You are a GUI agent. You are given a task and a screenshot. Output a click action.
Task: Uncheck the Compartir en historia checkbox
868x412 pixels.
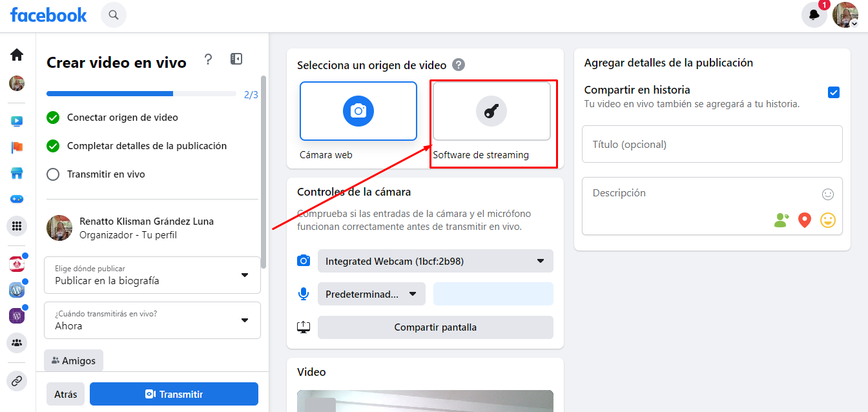834,92
